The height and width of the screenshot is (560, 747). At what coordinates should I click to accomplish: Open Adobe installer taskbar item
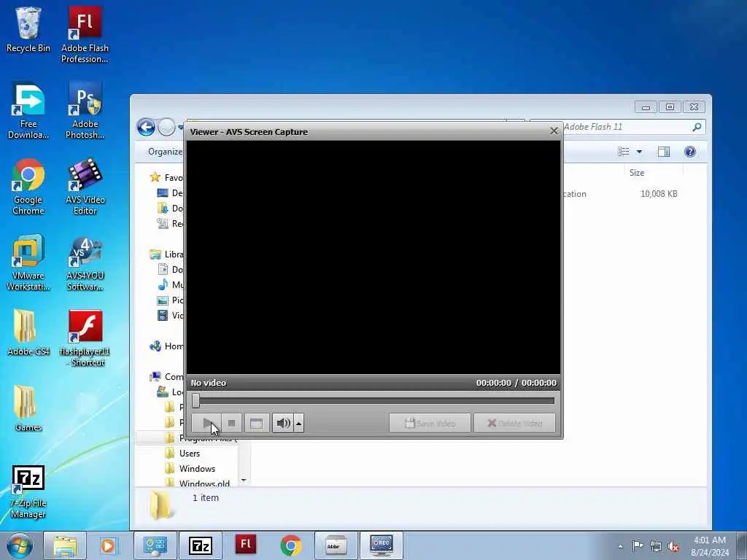point(336,545)
